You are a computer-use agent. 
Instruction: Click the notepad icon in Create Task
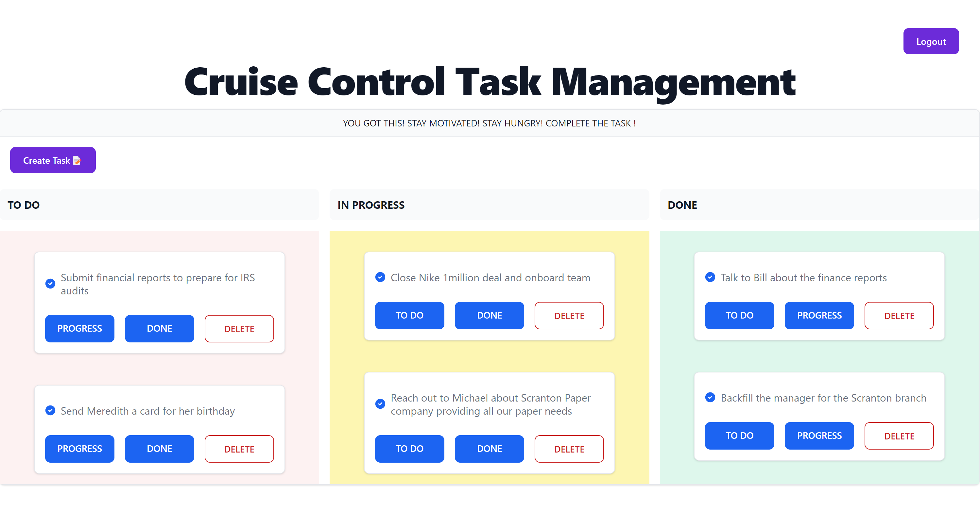click(x=77, y=160)
